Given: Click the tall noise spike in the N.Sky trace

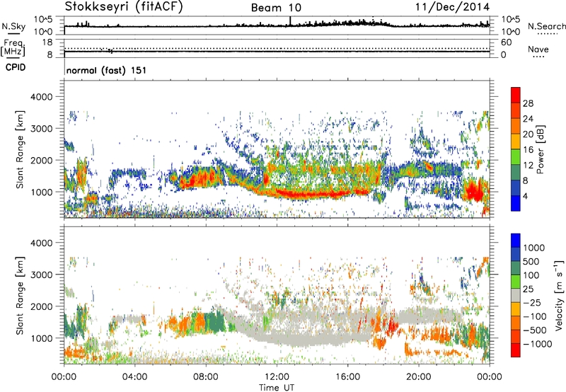Looking at the screenshot, I should click(290, 21).
